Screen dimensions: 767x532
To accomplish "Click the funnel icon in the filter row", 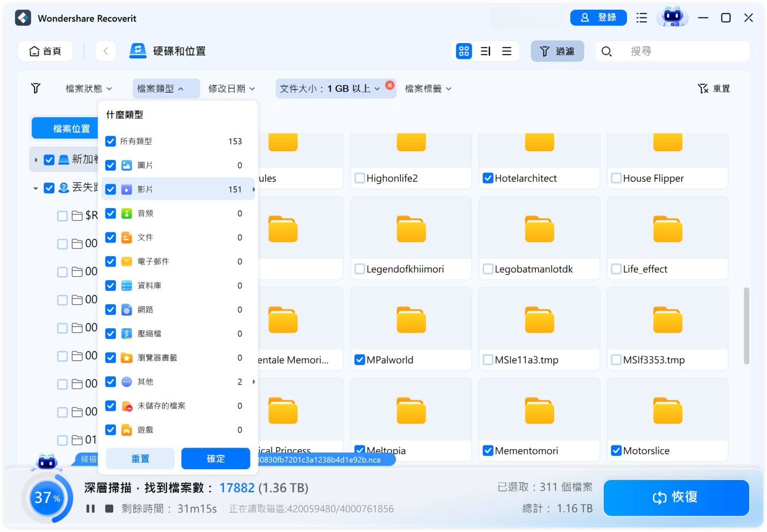I will (35, 88).
